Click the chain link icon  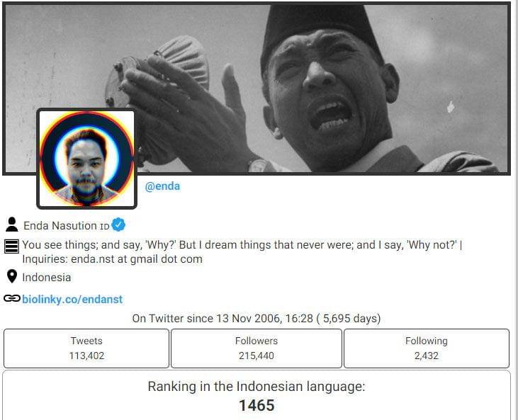(x=12, y=298)
